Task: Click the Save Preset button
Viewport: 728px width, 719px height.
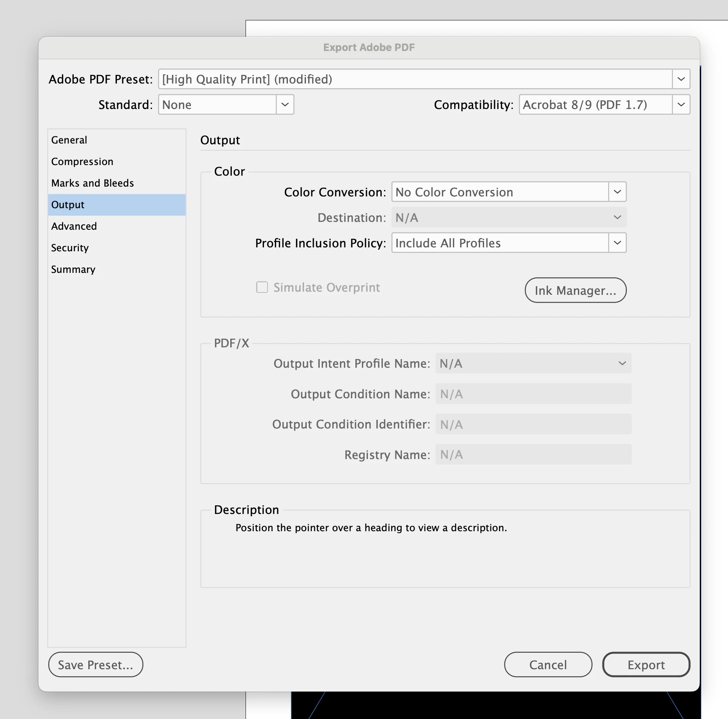Action: click(x=96, y=665)
